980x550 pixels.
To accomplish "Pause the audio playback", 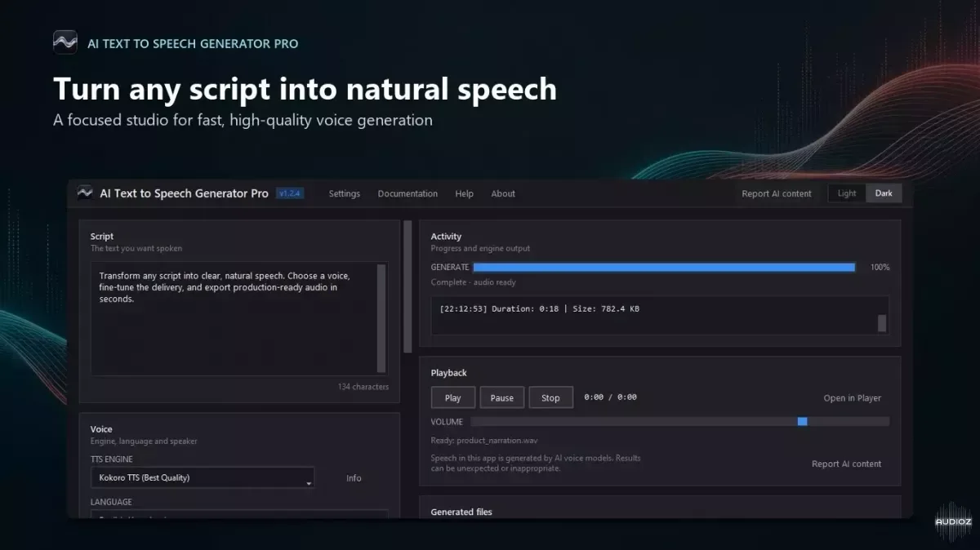I will pos(502,397).
